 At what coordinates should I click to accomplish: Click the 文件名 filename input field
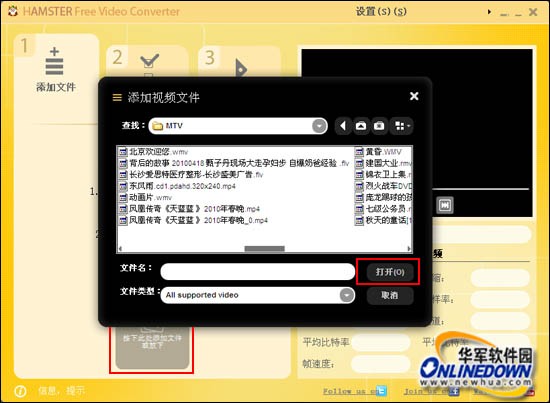tap(257, 272)
